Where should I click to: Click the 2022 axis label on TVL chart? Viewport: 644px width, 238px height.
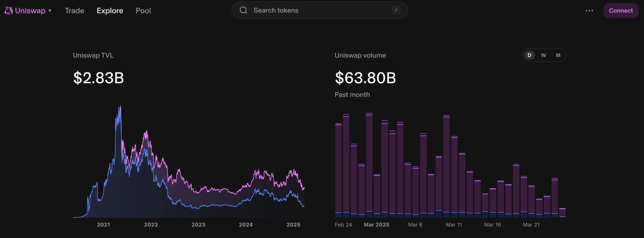[151, 225]
